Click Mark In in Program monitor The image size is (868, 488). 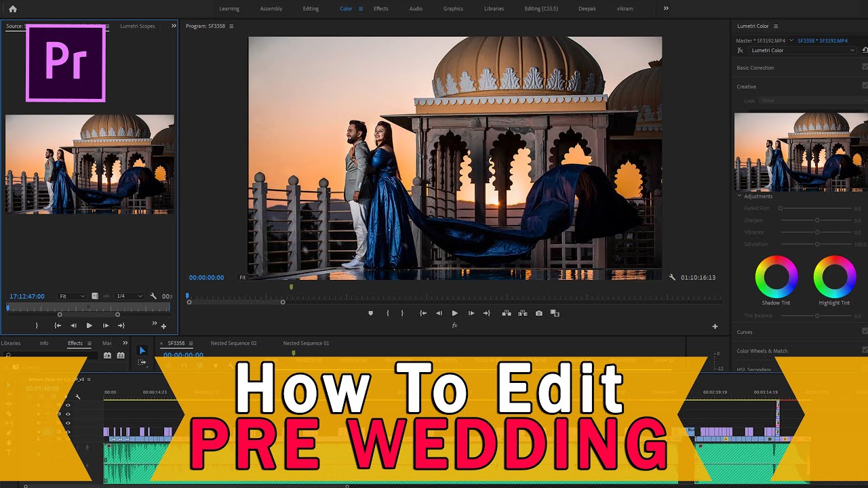click(387, 313)
